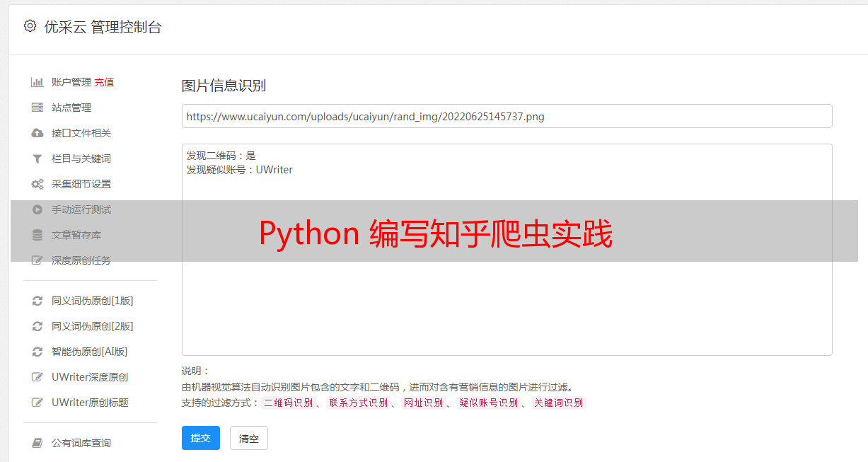Click the image URL input field

point(507,116)
